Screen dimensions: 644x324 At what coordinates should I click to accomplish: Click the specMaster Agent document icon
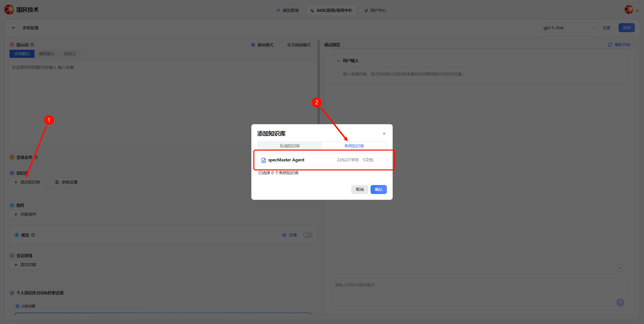coord(264,160)
